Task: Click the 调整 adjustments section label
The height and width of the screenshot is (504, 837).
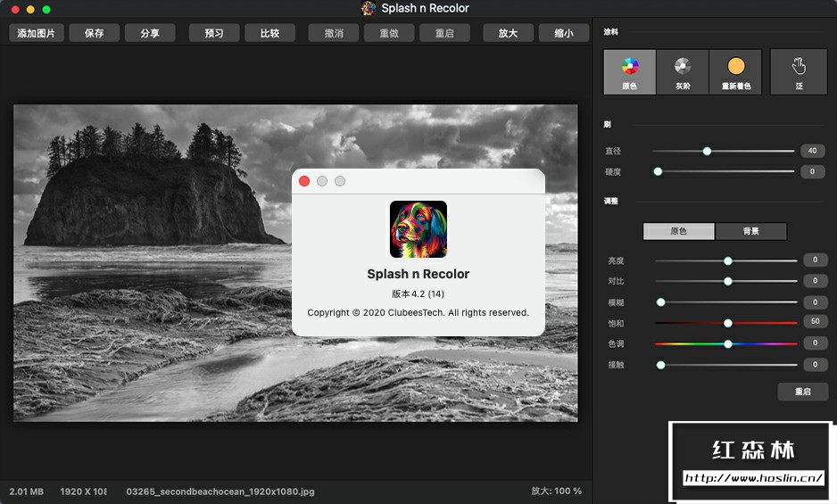Action: coord(610,202)
